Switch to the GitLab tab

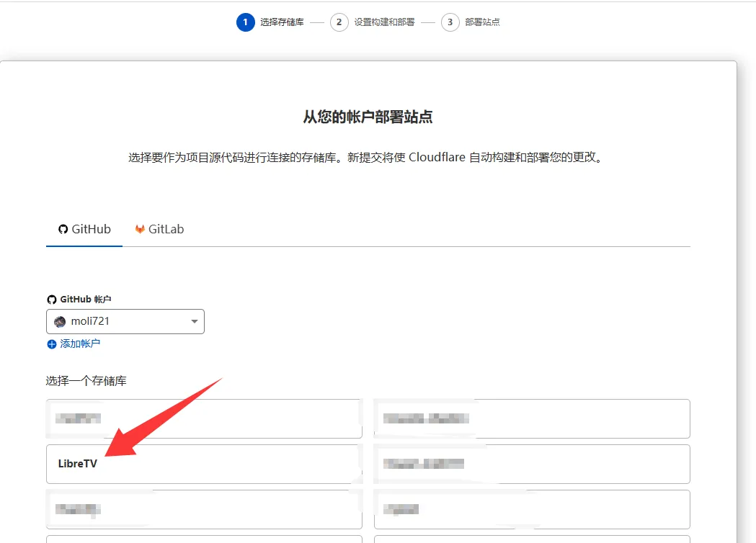159,229
